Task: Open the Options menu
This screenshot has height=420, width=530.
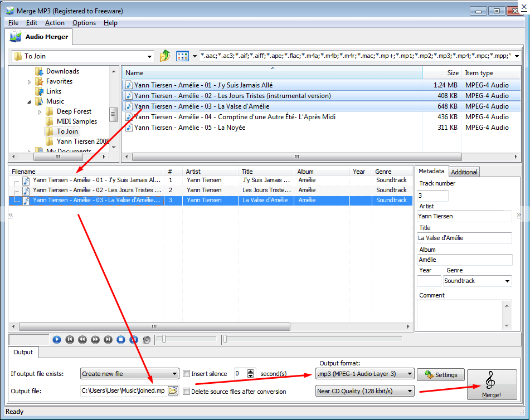Action: coord(84,23)
